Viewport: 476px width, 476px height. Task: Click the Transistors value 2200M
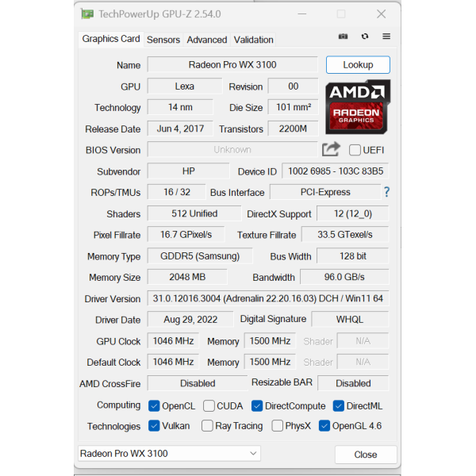click(x=294, y=129)
